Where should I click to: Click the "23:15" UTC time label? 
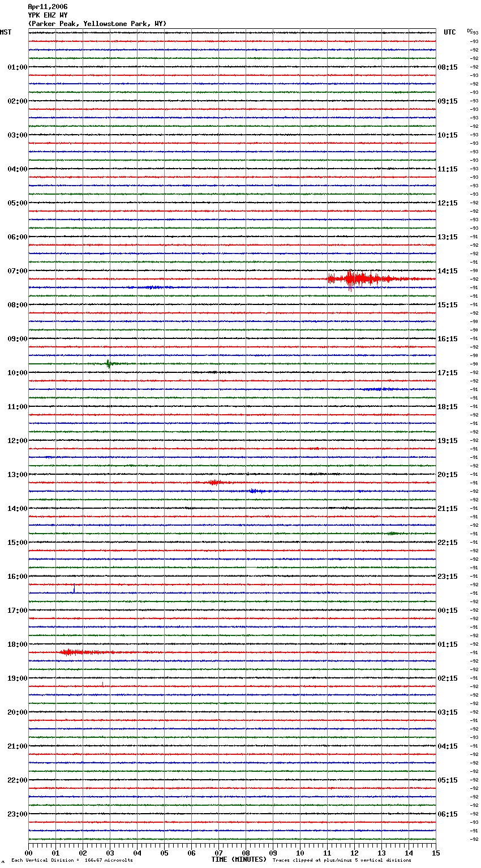(448, 577)
